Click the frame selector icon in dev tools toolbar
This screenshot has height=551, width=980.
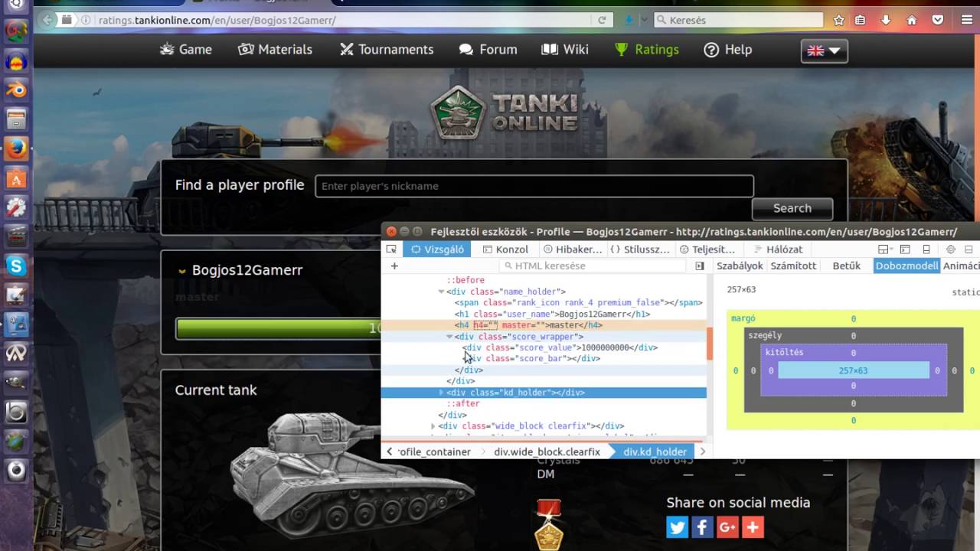click(x=884, y=249)
